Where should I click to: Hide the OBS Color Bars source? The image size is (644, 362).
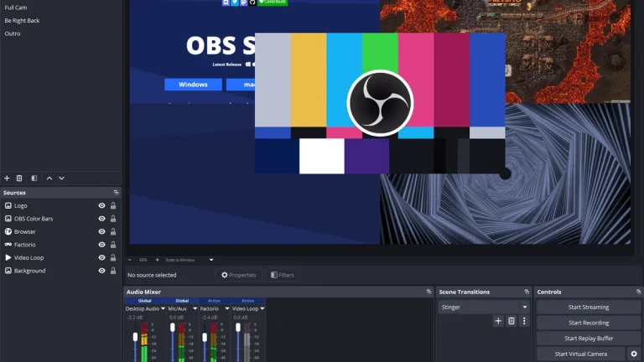pyautogui.click(x=101, y=219)
